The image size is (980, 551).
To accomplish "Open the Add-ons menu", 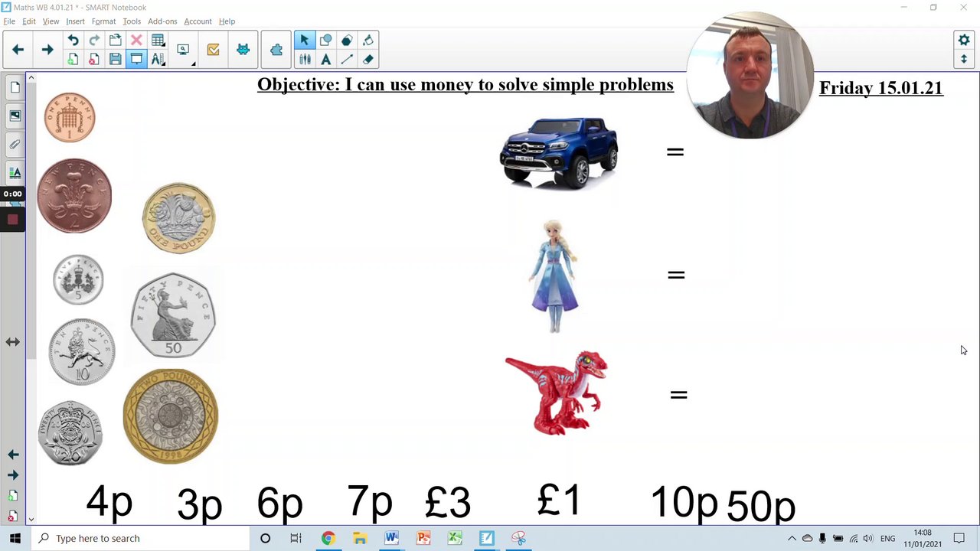I will 162,21.
